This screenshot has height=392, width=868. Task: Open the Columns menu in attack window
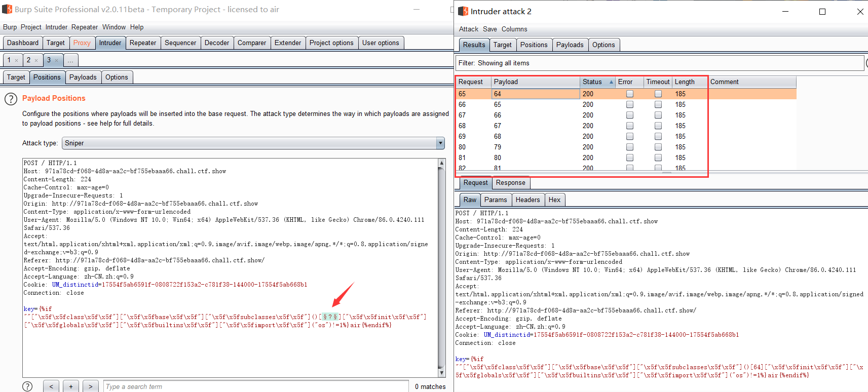(x=514, y=29)
